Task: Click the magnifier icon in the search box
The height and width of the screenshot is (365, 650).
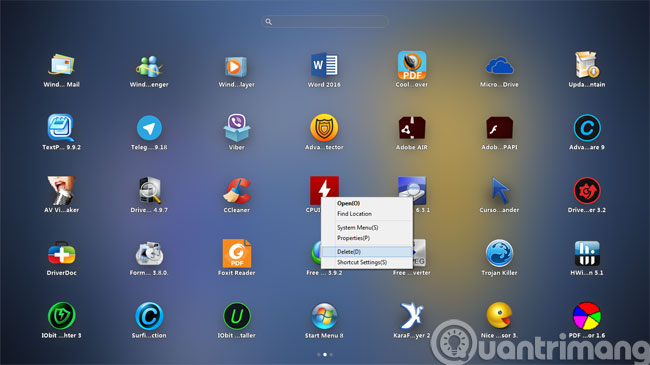Action: click(269, 22)
